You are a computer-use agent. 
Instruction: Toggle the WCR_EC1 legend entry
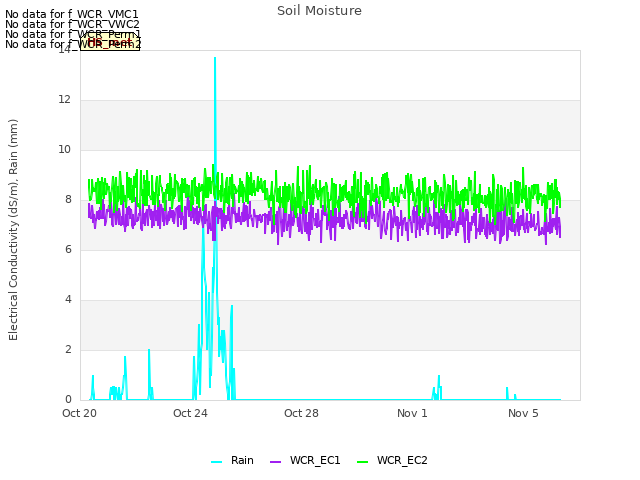(x=305, y=461)
